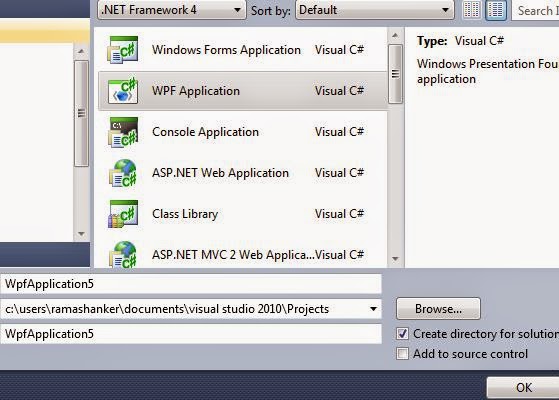Enable Create directory for solution checkbox

[402, 334]
